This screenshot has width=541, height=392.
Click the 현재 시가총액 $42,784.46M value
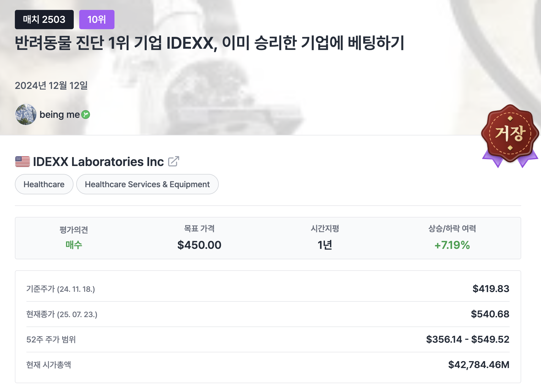point(479,364)
